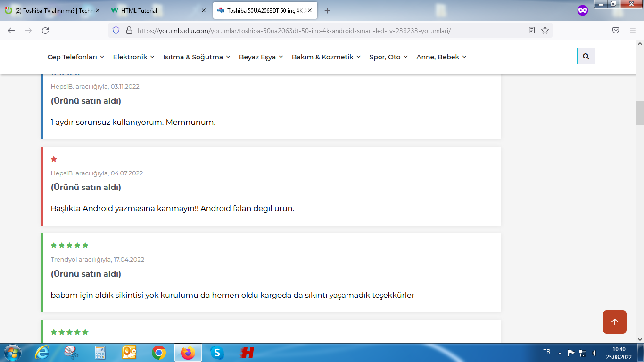
Task: Click the Firefox taskbar button
Action: click(188, 353)
